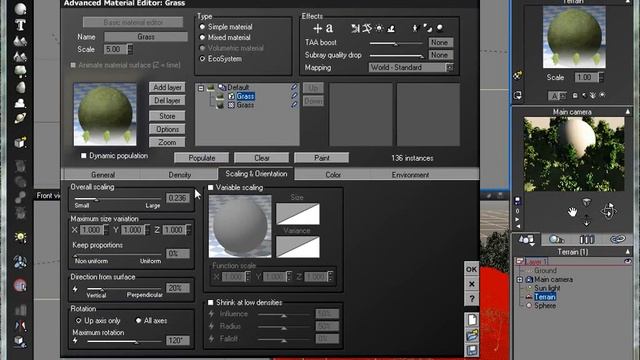Edit the Default layer with its pencil icon
Image resolution: width=640 pixels, height=360 pixels.
(294, 87)
